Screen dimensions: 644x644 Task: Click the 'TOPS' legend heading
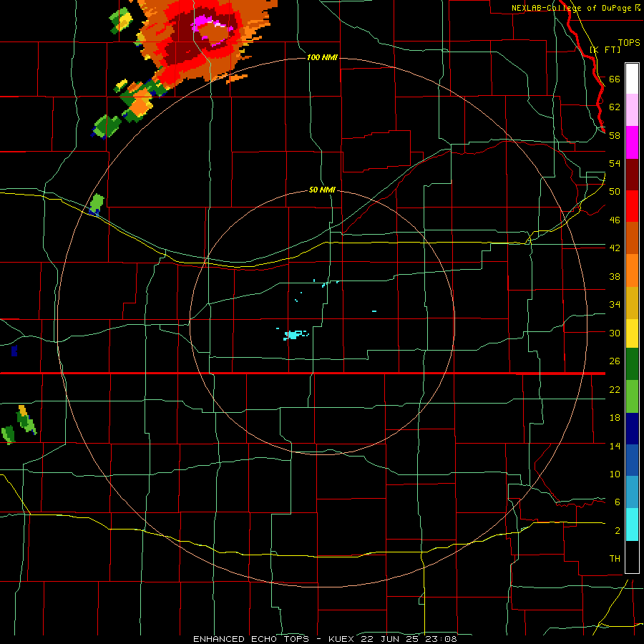[629, 43]
